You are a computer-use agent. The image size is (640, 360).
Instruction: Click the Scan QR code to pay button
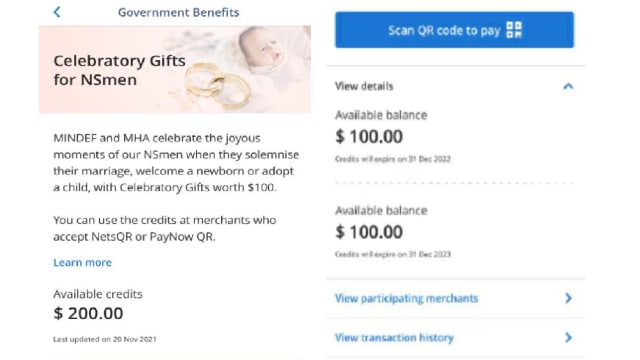pyautogui.click(x=454, y=30)
